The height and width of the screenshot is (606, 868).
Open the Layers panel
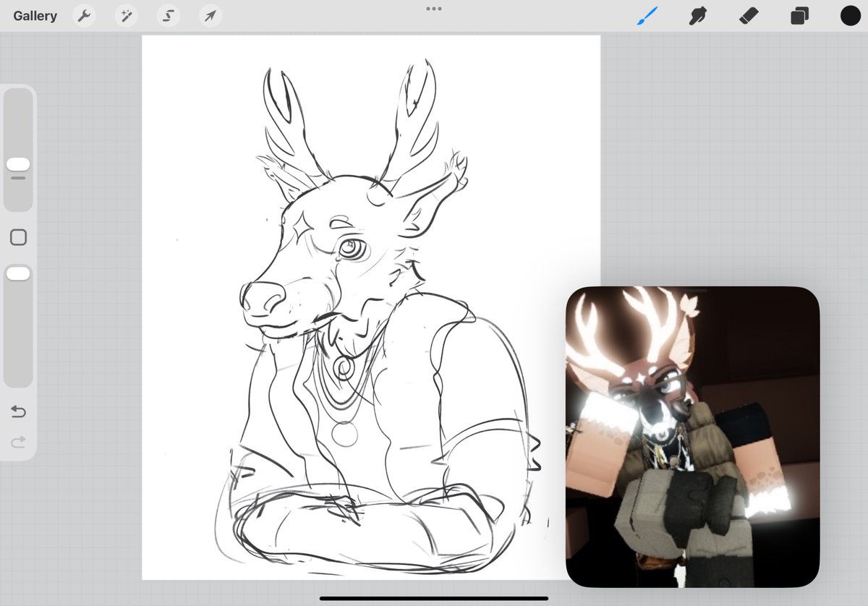point(799,15)
